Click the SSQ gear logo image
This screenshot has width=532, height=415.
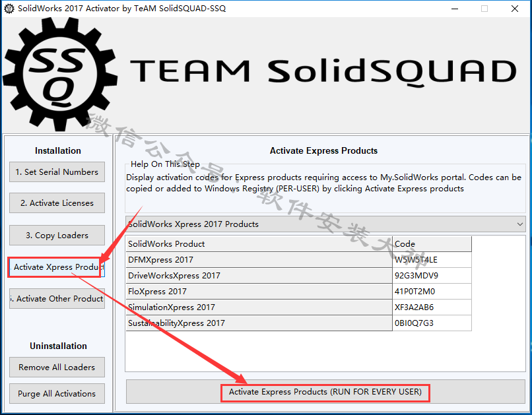(60, 75)
